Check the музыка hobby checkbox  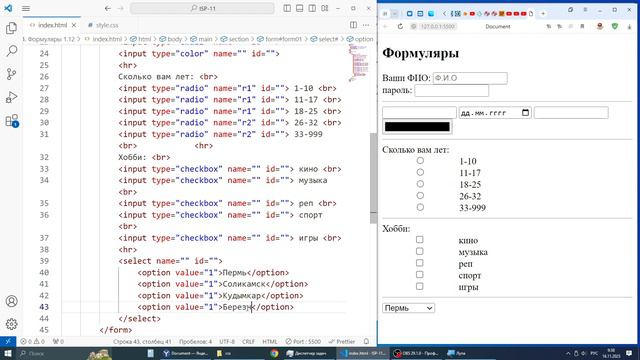420,251
